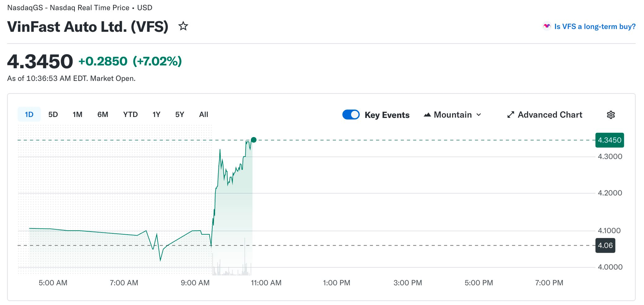Screen dimensions: 644x305
Task: Open 'Is VFS a long-term buy?' link
Action: coord(595,26)
